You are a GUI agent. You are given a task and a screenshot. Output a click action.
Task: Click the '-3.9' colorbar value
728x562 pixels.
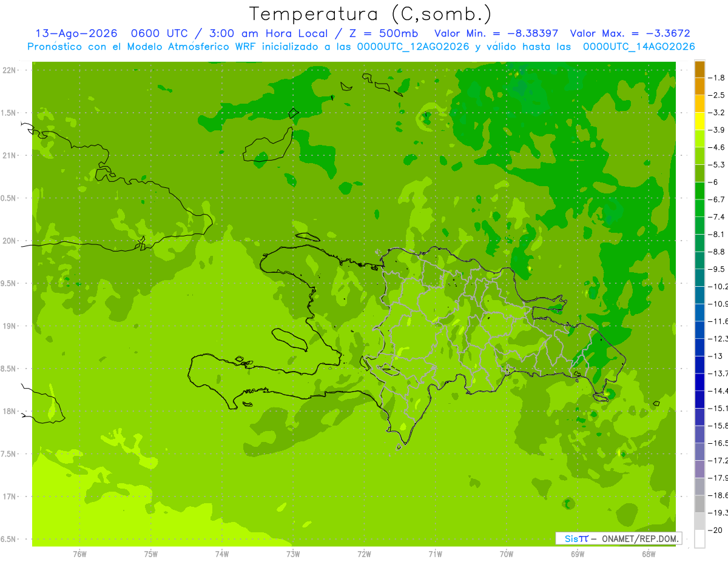point(718,130)
